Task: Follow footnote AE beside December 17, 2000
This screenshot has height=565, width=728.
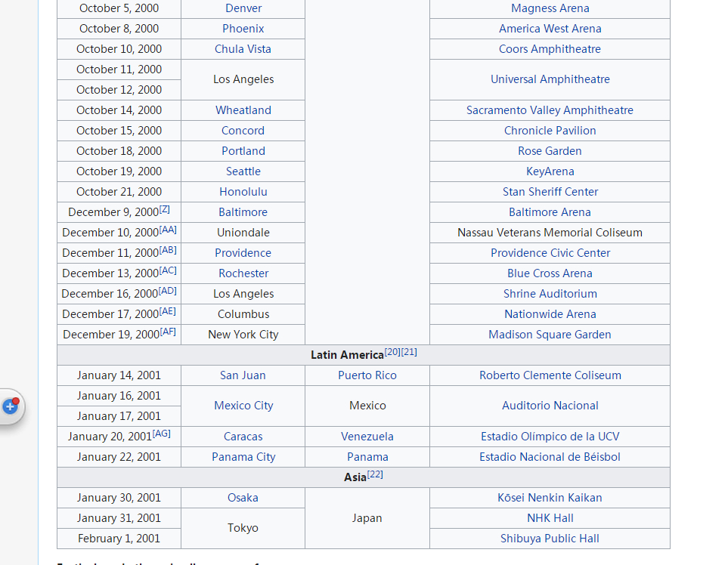Action: 168,311
